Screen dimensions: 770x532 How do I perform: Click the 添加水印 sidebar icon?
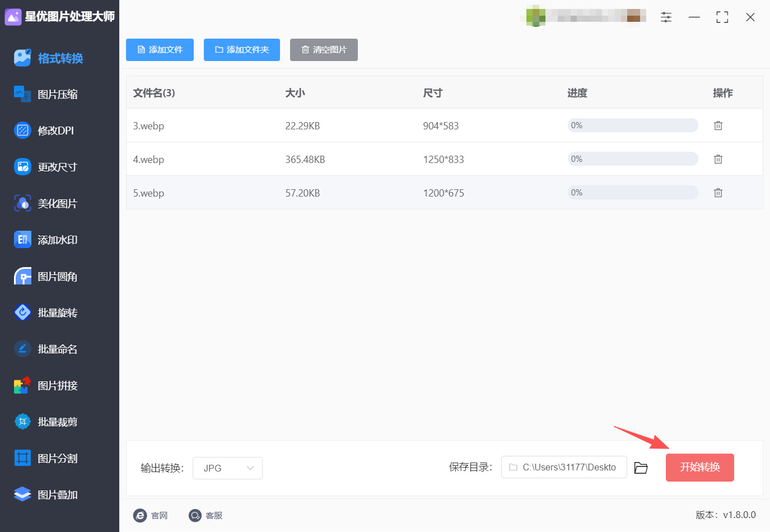click(22, 240)
